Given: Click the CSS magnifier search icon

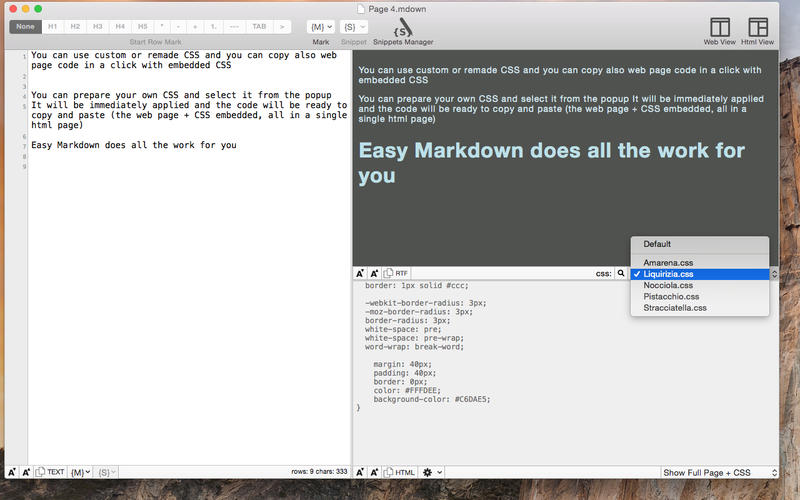Looking at the screenshot, I should [621, 273].
